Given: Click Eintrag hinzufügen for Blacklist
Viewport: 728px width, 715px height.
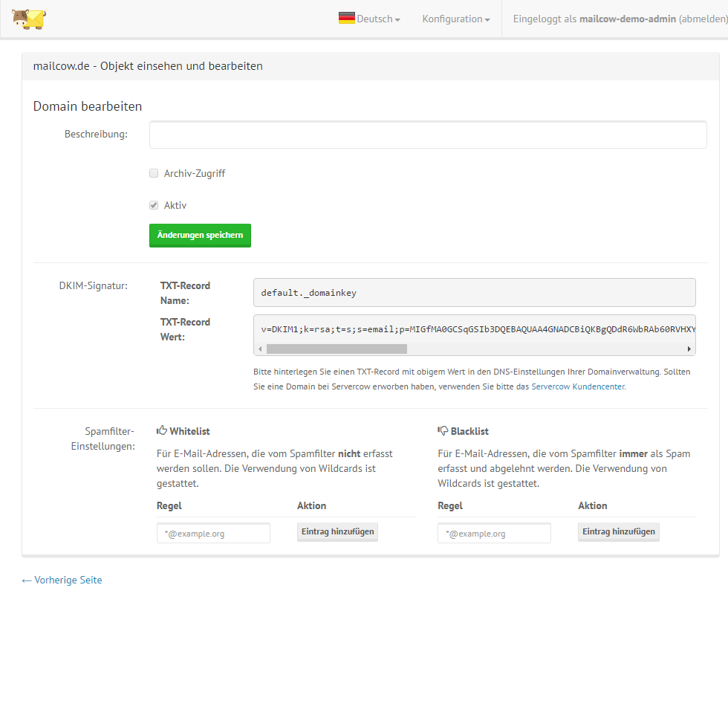Looking at the screenshot, I should point(618,532).
